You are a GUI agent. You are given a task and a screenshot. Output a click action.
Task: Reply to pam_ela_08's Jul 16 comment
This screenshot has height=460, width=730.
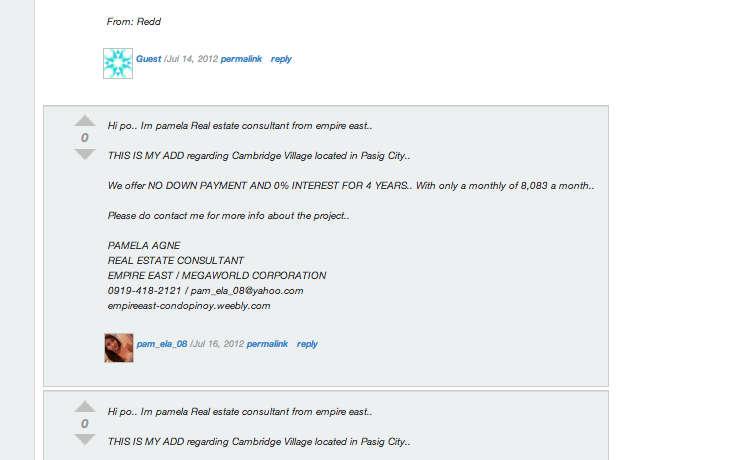click(x=307, y=344)
